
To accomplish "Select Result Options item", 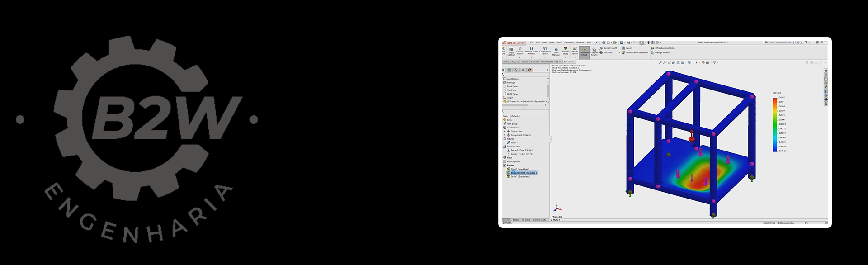I will click(512, 161).
